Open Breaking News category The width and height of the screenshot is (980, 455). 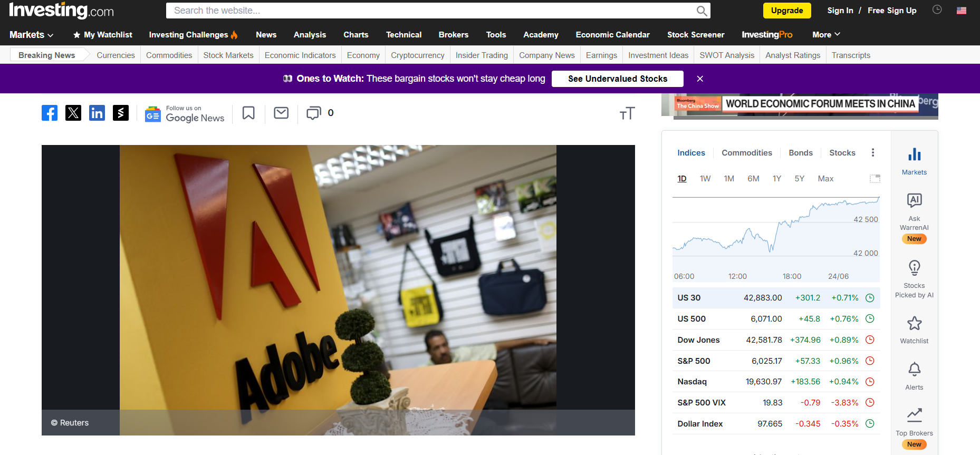point(47,55)
